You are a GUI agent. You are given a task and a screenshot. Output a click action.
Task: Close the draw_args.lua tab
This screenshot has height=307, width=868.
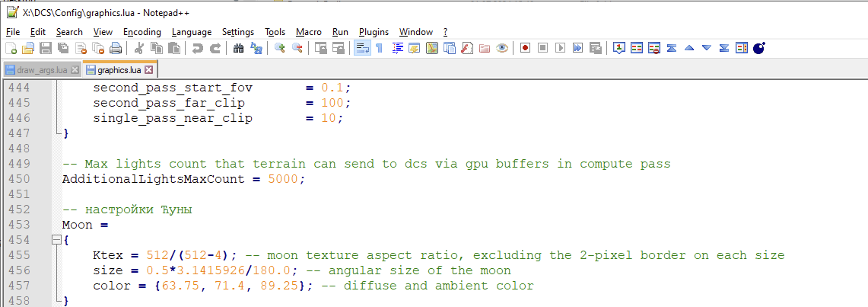coord(75,70)
